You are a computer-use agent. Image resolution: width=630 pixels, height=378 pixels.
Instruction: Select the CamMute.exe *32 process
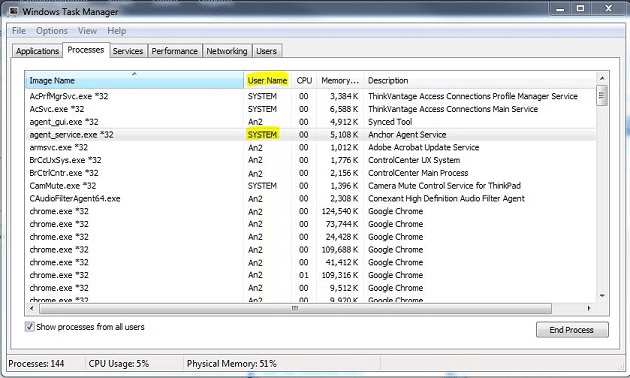click(310, 186)
